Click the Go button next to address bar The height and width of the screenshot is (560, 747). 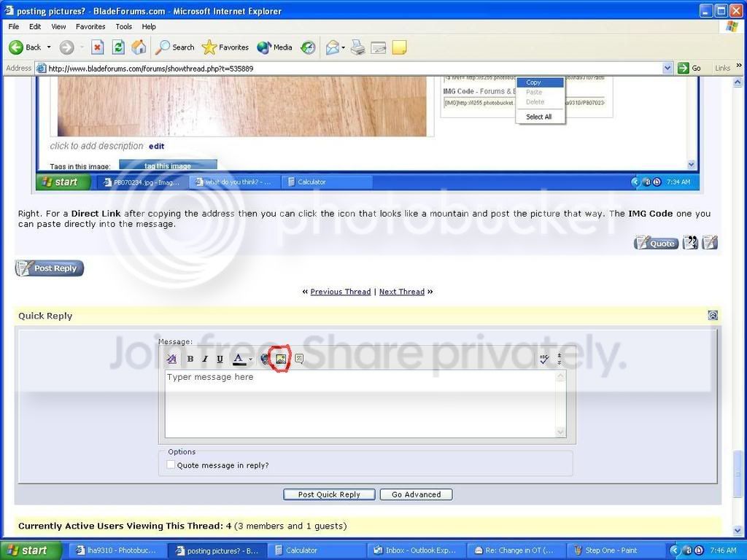690,68
